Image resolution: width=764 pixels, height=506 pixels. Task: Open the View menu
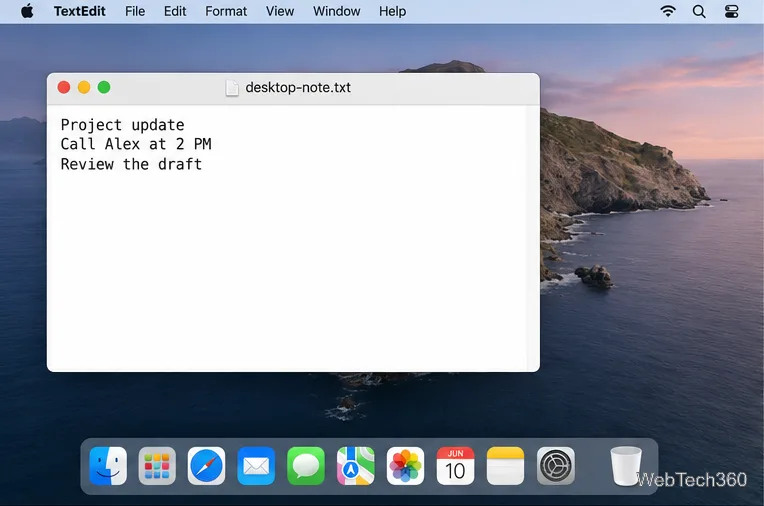click(280, 11)
